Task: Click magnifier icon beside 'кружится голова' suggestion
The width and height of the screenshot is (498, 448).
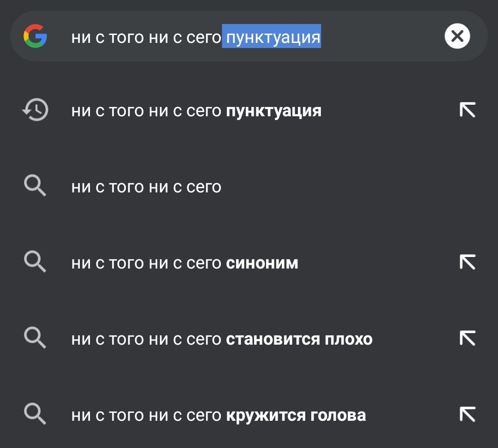Action: [35, 414]
